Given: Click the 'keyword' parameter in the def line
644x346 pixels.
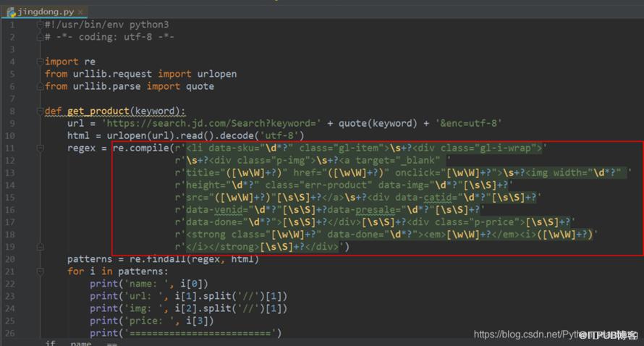Looking at the screenshot, I should coord(155,111).
